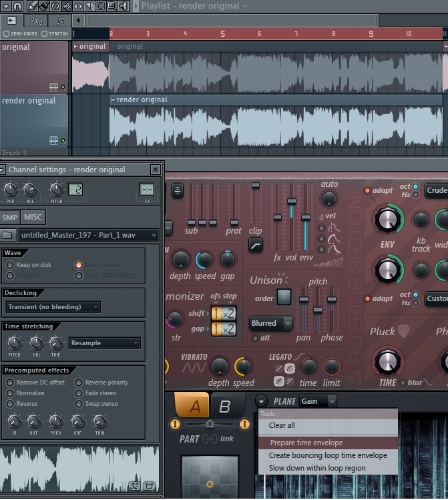448x500 pixels.
Task: Select the paint brush tool
Action: point(43,6)
